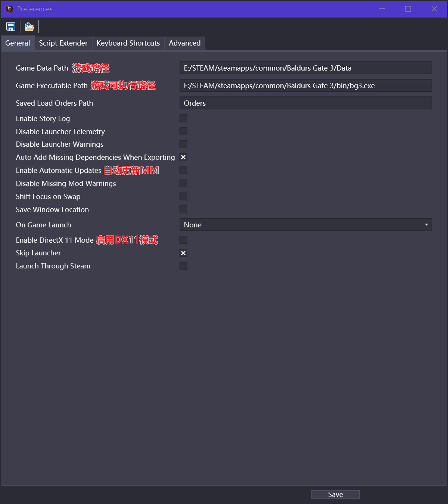Click the open folder export icon
The width and height of the screenshot is (448, 504).
[29, 27]
